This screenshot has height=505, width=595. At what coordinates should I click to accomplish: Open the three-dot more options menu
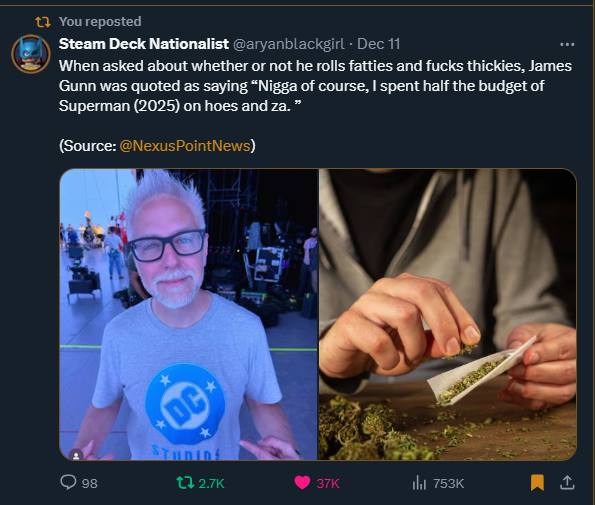pos(567,45)
